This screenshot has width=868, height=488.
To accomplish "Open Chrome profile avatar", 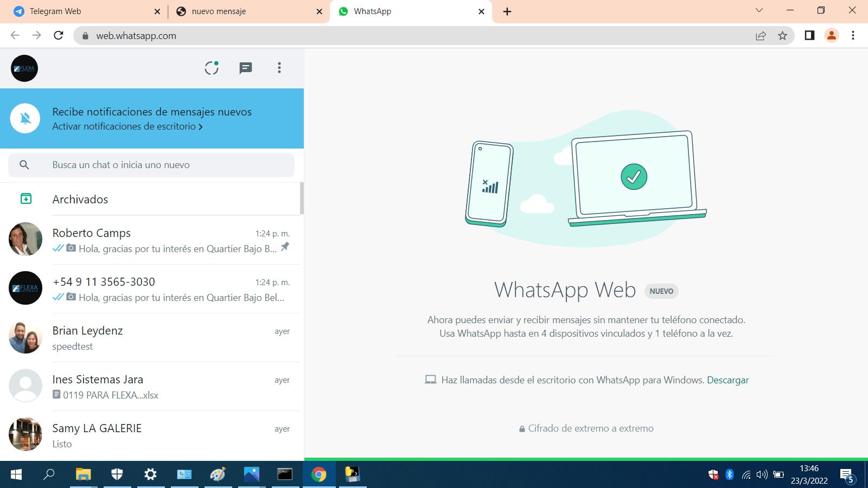I will coord(831,35).
